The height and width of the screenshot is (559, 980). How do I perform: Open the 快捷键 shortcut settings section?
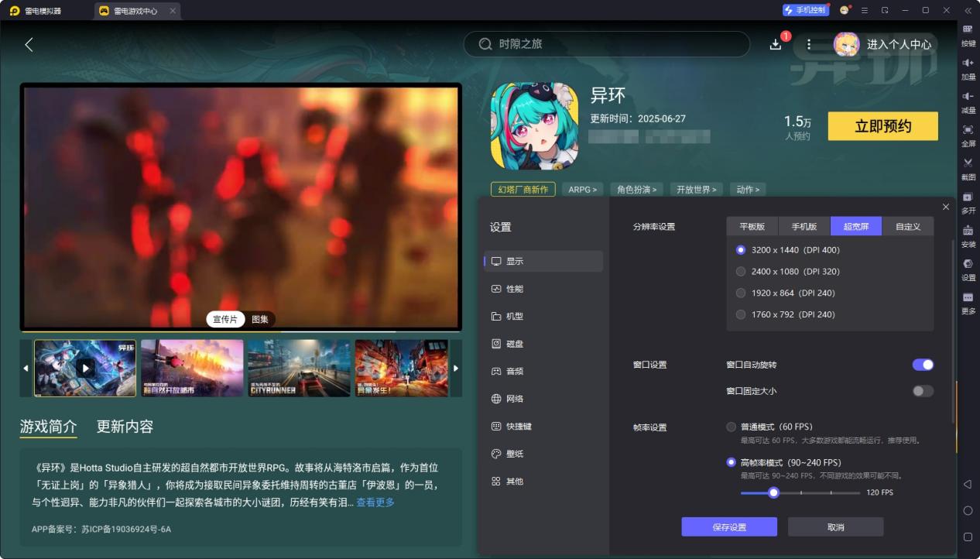(x=543, y=427)
